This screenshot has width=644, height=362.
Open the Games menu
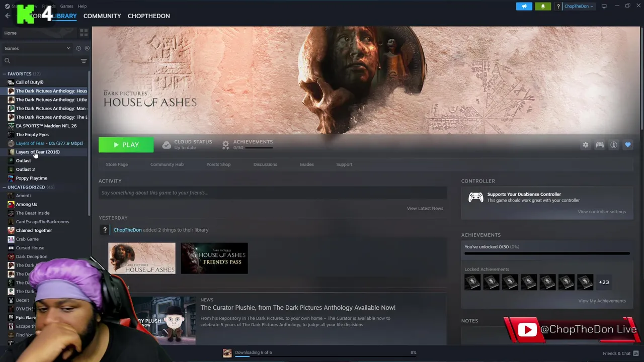[66, 6]
